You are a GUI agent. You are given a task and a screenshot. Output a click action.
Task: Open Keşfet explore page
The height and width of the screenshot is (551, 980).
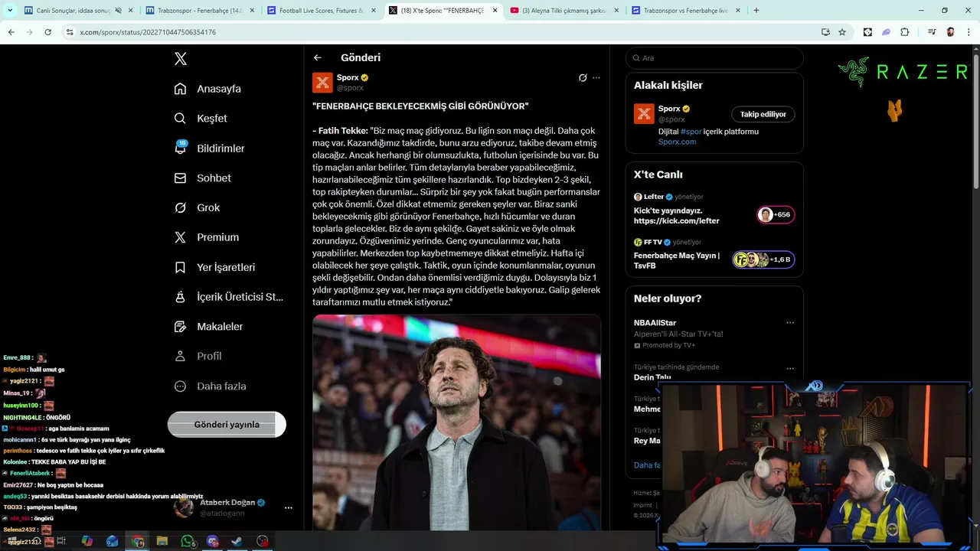click(x=201, y=119)
